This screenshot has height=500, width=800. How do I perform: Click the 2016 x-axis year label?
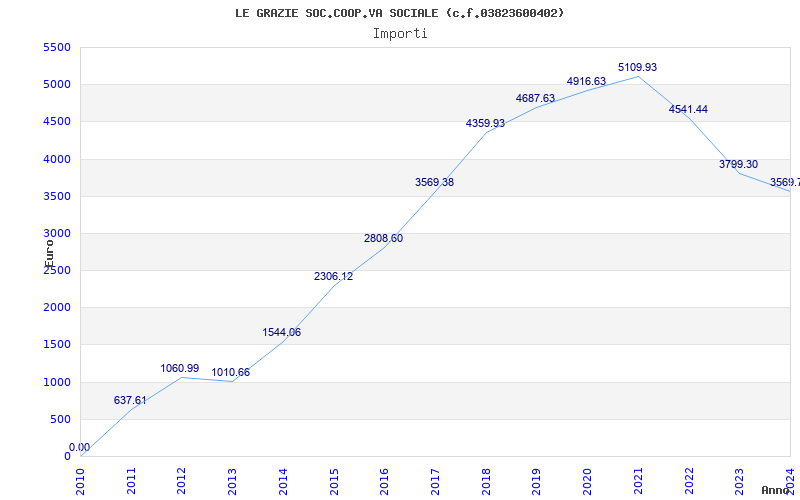pyautogui.click(x=384, y=481)
